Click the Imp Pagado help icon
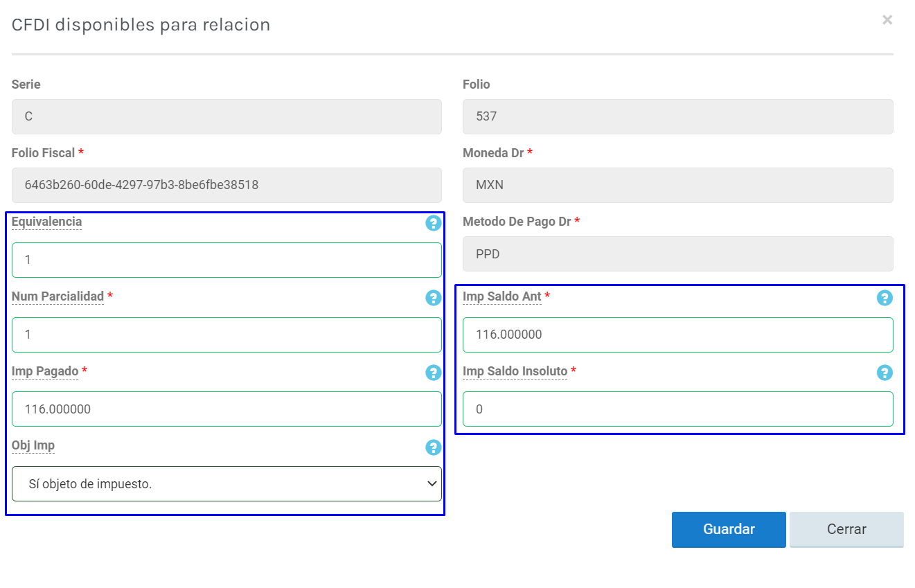Image resolution: width=915 pixels, height=588 pixels. (x=433, y=373)
